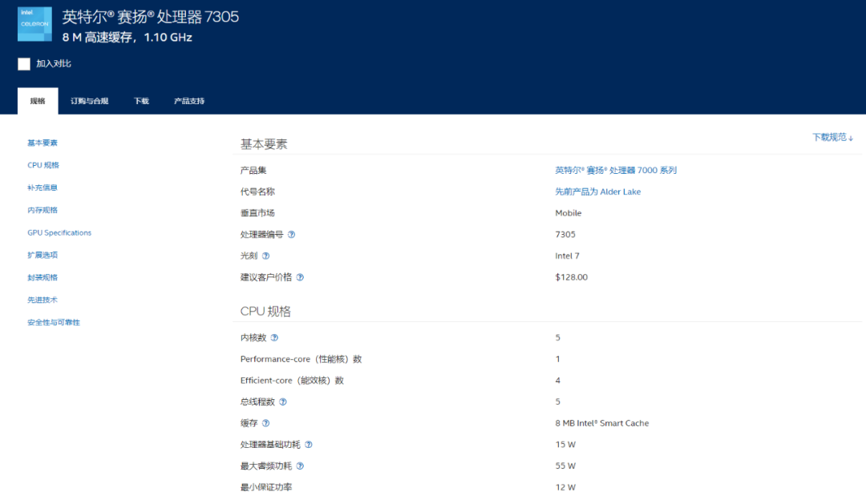Tick the 加入对比 checkbox

(24, 64)
